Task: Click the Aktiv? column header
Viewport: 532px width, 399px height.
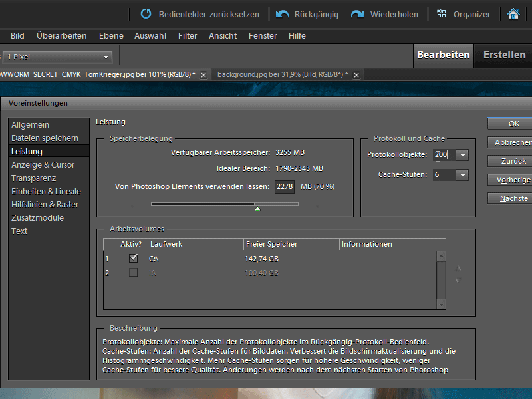Action: 132,244
